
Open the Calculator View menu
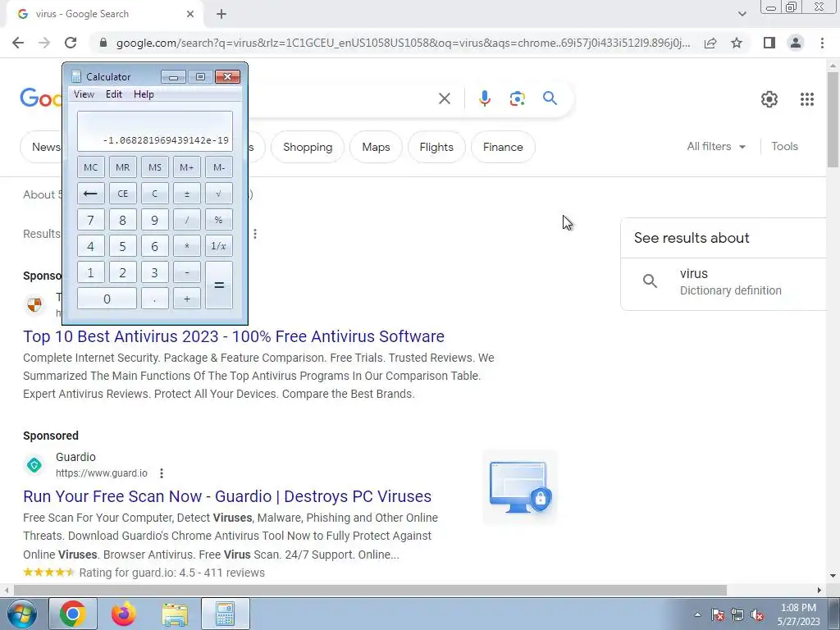(84, 94)
